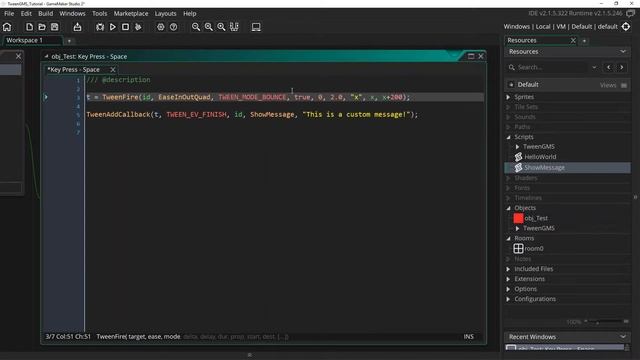Close the Key Press - Space code tab

click(113, 70)
